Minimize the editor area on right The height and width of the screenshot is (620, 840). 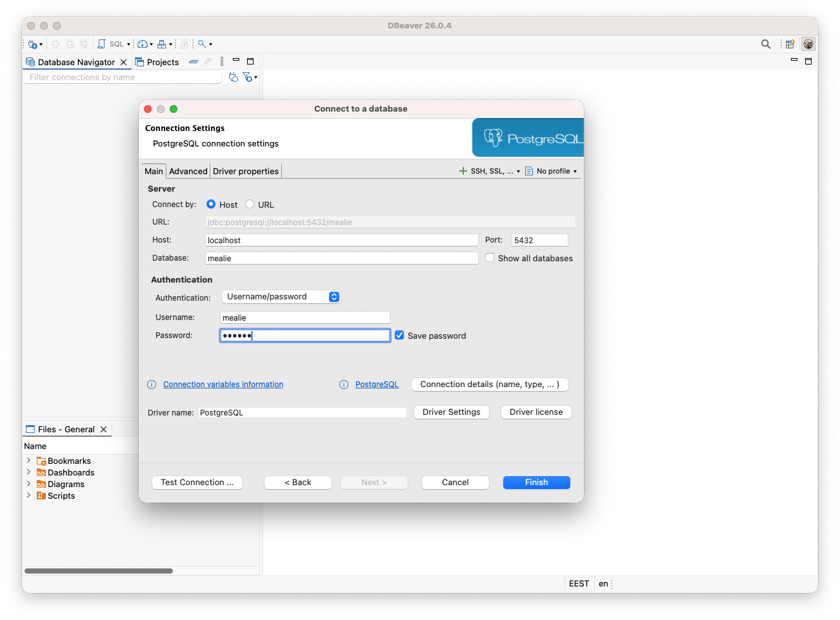click(x=794, y=60)
